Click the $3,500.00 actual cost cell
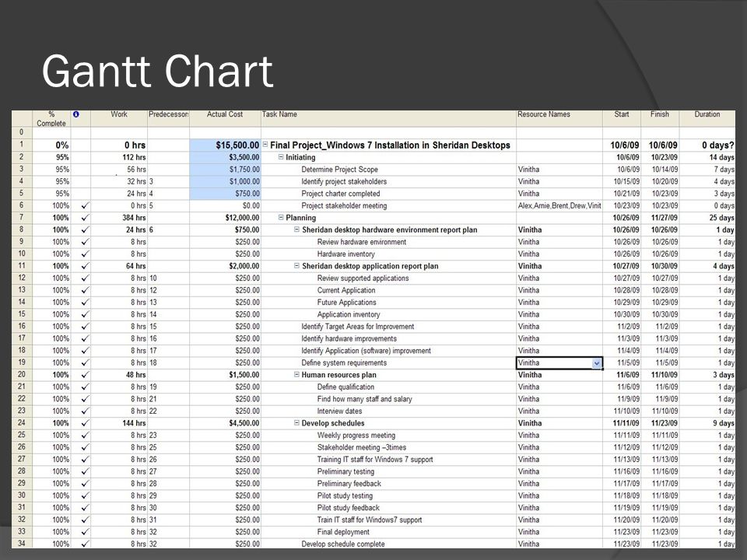The image size is (747, 560). (x=225, y=157)
